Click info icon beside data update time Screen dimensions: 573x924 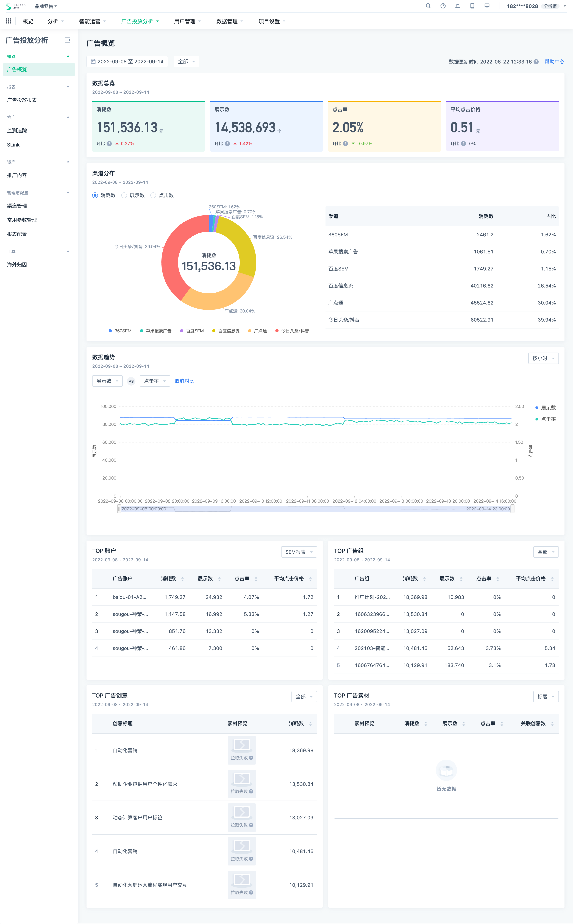536,62
